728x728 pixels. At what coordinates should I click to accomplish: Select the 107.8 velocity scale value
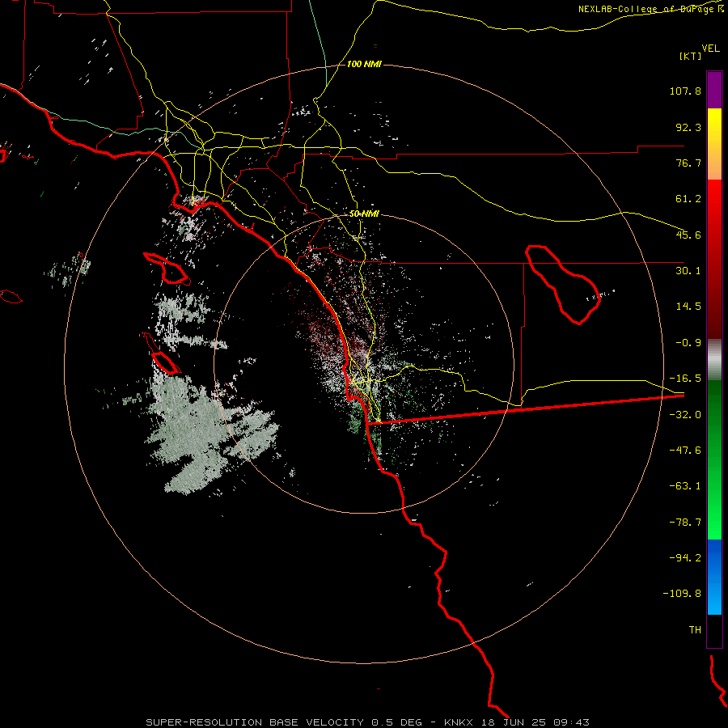(685, 91)
